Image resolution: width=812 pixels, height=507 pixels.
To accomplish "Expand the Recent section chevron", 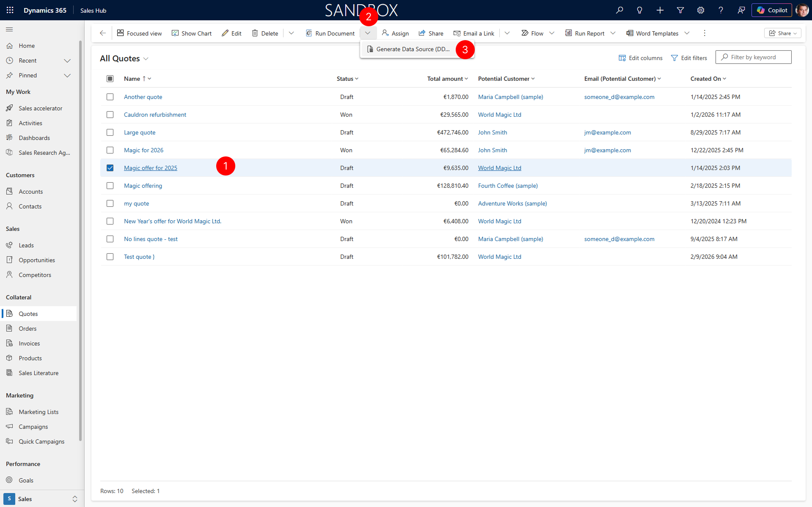I will 67,60.
